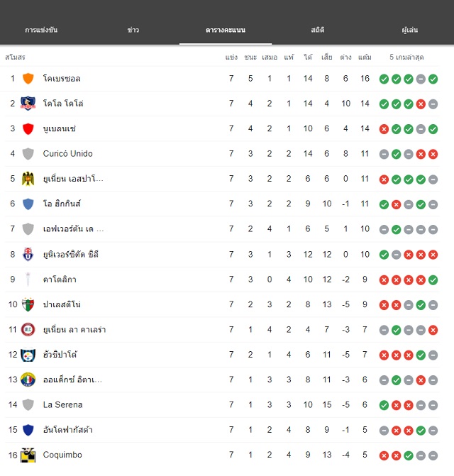The width and height of the screenshot is (454, 476).
Task: Open the Curicó Unido team link
Action: coord(67,154)
